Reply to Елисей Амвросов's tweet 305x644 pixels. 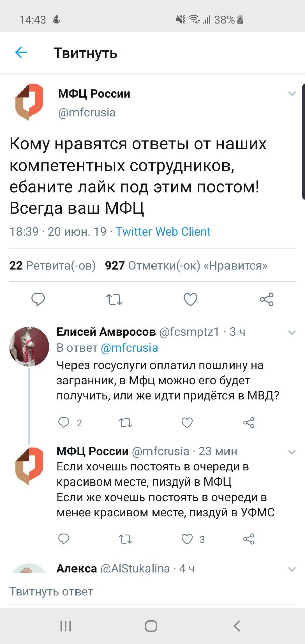pyautogui.click(x=64, y=423)
